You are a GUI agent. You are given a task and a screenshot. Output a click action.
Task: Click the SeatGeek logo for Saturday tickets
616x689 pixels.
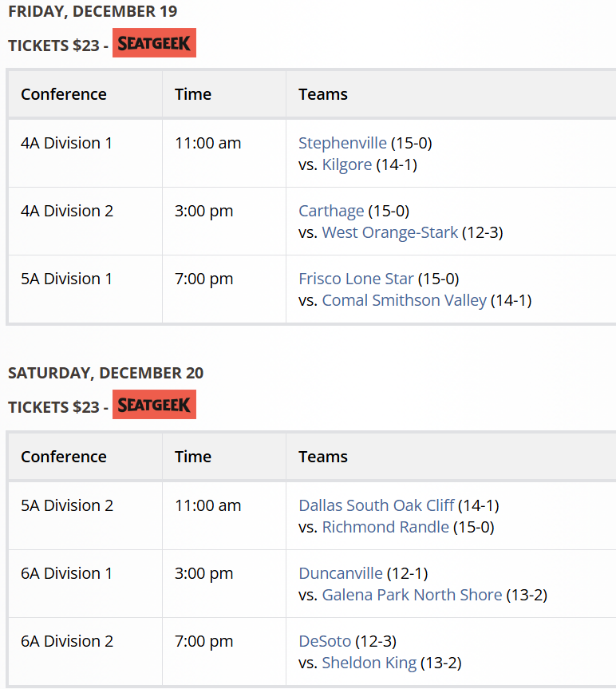click(x=154, y=405)
